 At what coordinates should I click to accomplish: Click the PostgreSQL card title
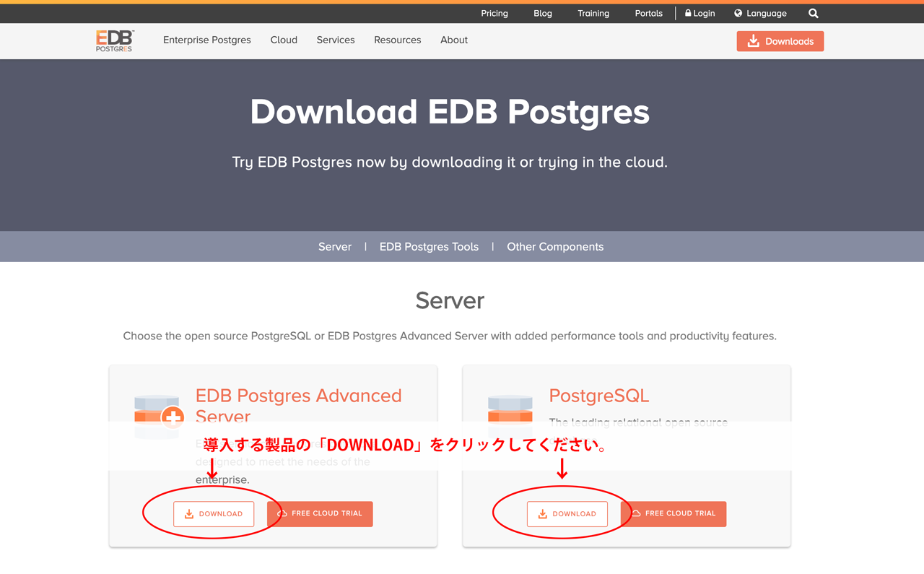(x=599, y=396)
